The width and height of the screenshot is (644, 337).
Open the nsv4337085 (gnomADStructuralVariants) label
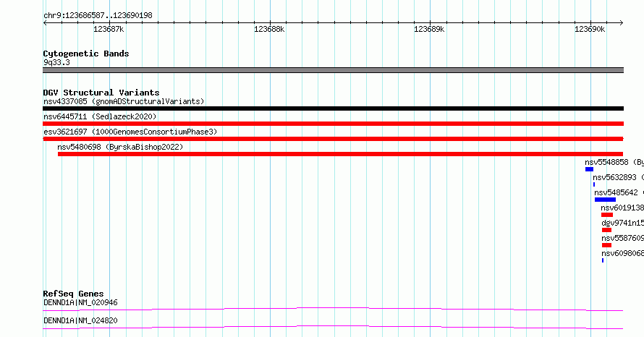[x=124, y=101]
